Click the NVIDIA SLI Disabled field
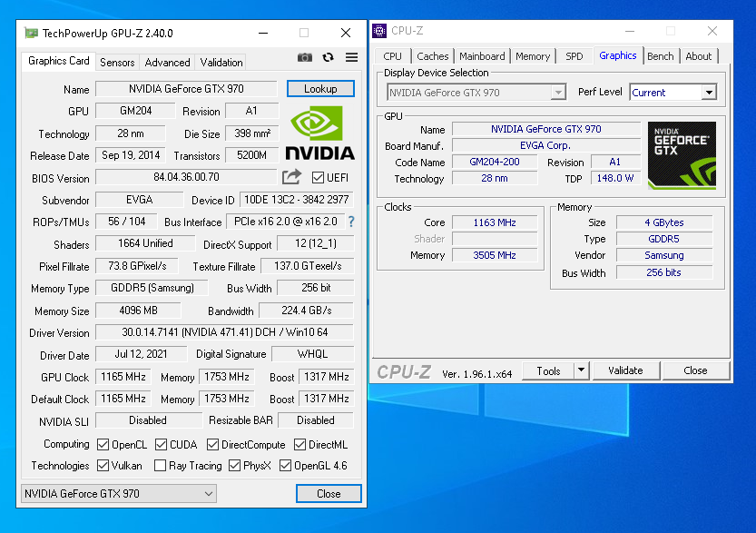This screenshot has height=533, width=756. click(149, 420)
